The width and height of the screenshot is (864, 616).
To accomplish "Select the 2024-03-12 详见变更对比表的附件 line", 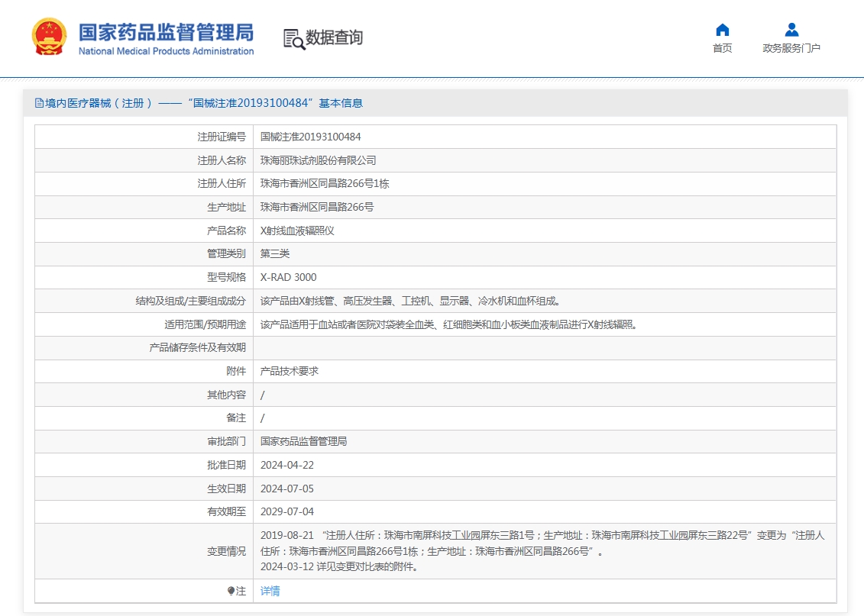I will pyautogui.click(x=339, y=566).
